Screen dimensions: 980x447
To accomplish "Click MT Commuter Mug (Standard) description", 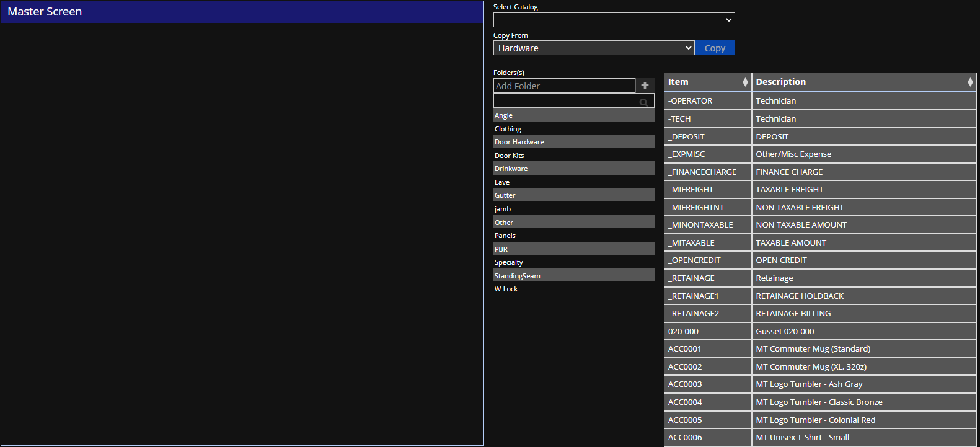I will click(864, 348).
